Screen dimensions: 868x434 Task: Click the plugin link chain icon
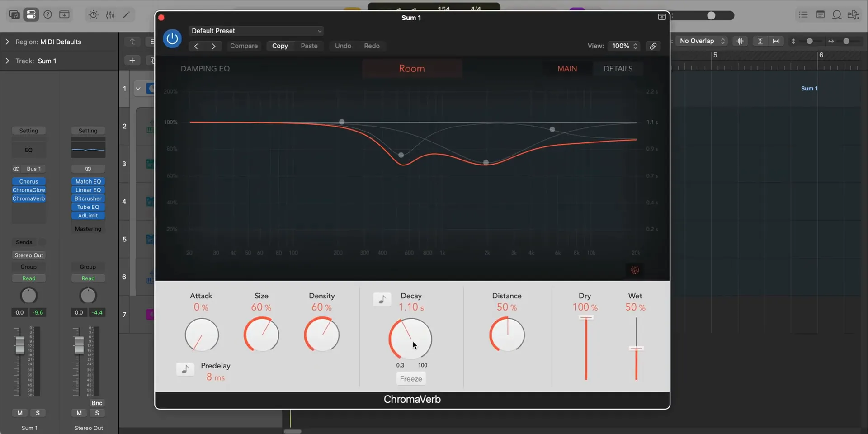pyautogui.click(x=653, y=46)
